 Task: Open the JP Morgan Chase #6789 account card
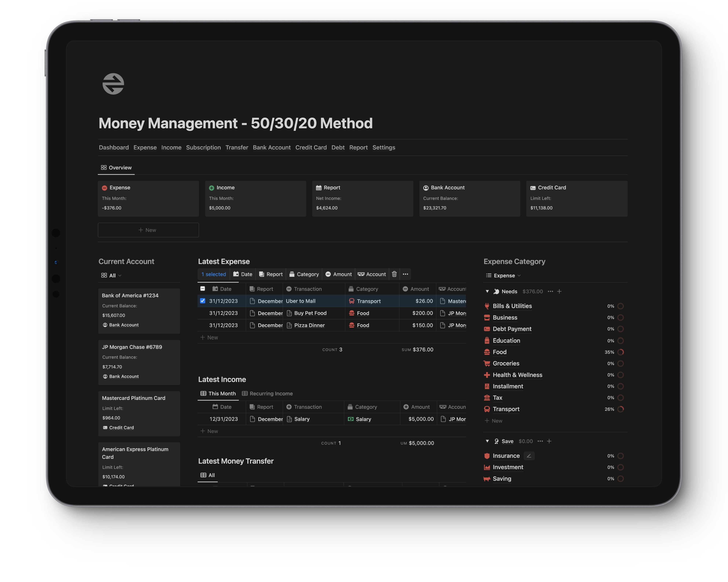139,363
